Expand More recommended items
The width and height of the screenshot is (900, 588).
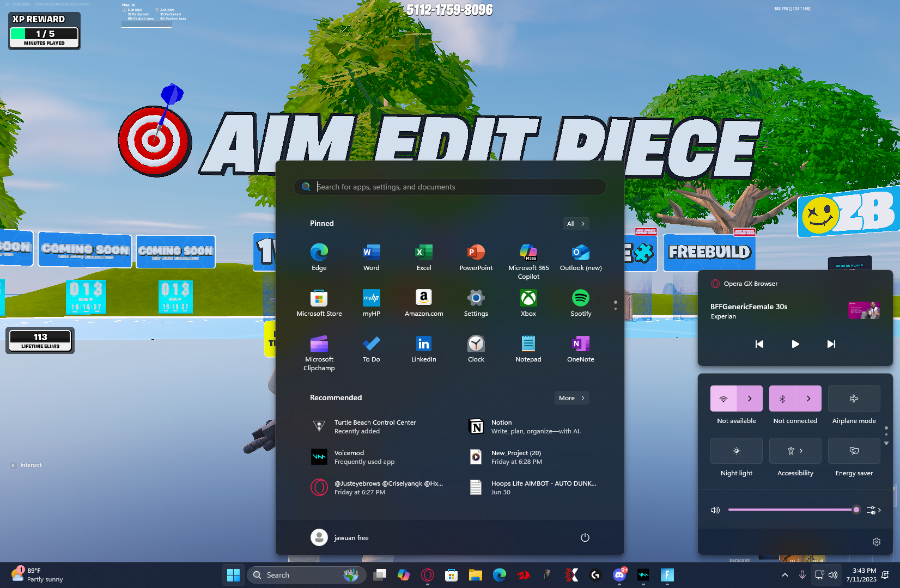571,398
